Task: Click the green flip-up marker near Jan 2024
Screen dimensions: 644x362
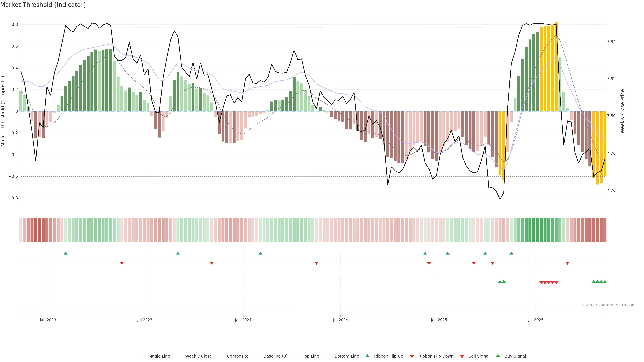Action: [x=260, y=253]
